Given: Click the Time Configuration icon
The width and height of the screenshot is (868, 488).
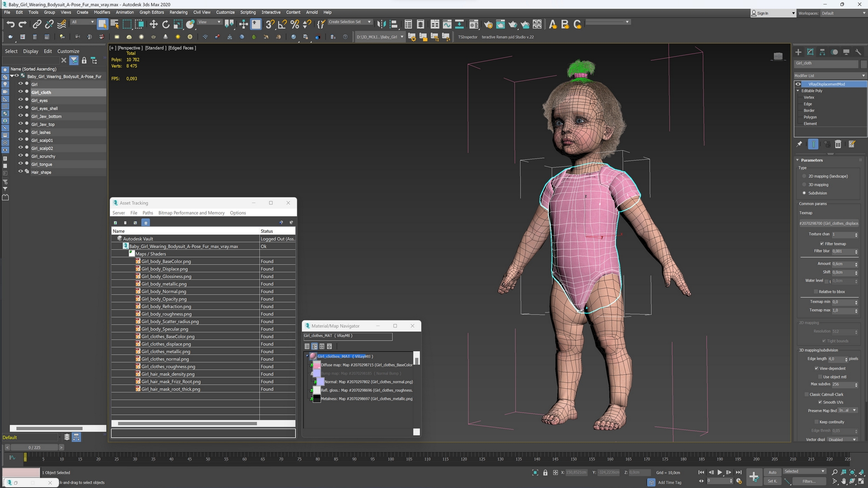Looking at the screenshot, I should 739,481.
